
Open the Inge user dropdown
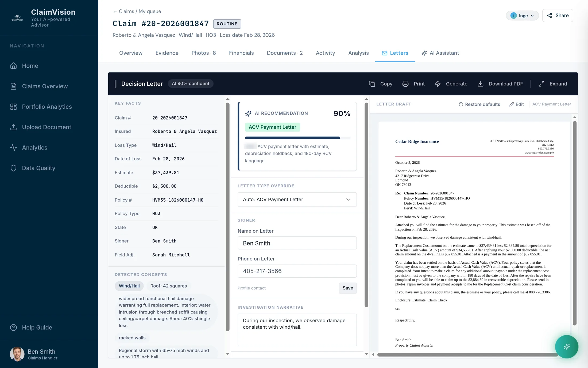click(x=522, y=16)
